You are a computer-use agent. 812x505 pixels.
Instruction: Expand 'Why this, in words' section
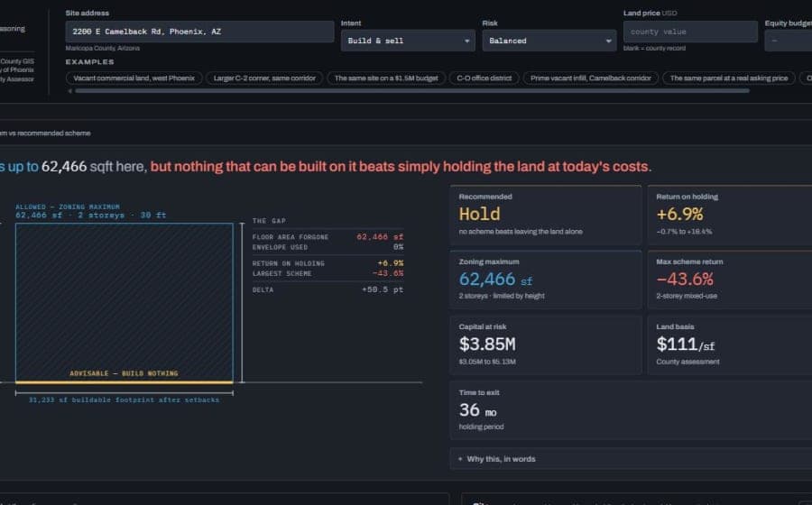pos(631,459)
